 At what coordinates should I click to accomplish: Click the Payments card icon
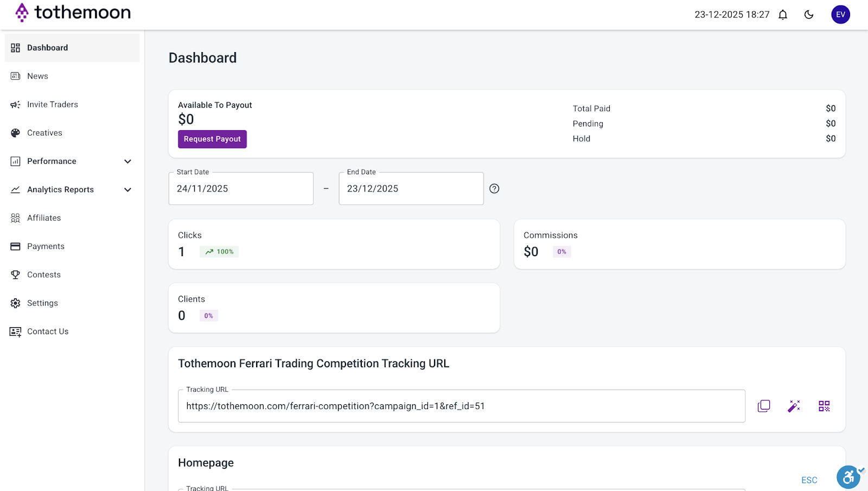[15, 246]
